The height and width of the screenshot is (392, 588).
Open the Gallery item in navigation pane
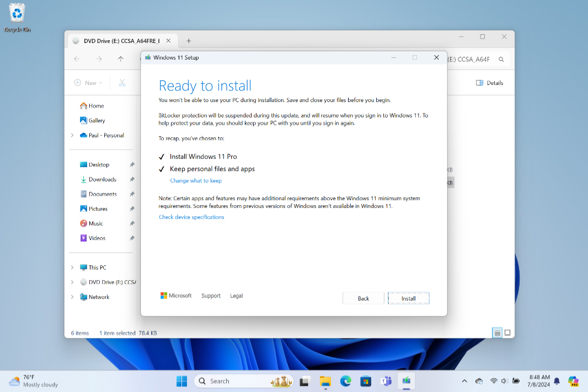click(x=97, y=120)
